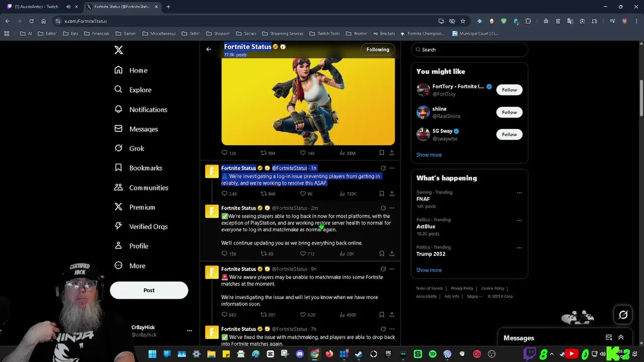This screenshot has width=644, height=362.
Task: Open the Twitch Tools bookmark folder
Action: [325, 34]
